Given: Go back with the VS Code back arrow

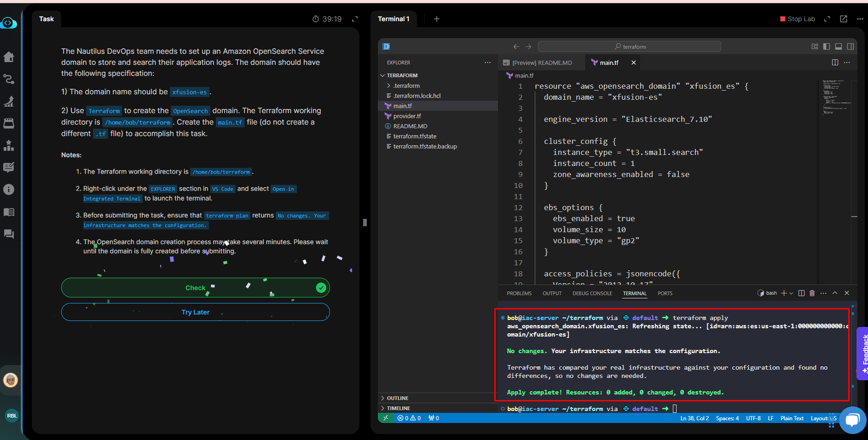Looking at the screenshot, I should 516,46.
